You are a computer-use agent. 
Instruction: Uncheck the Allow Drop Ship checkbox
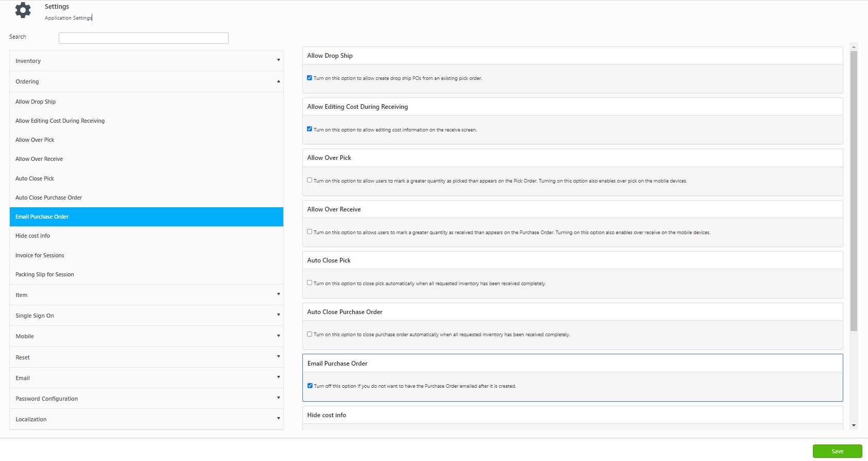coord(310,78)
